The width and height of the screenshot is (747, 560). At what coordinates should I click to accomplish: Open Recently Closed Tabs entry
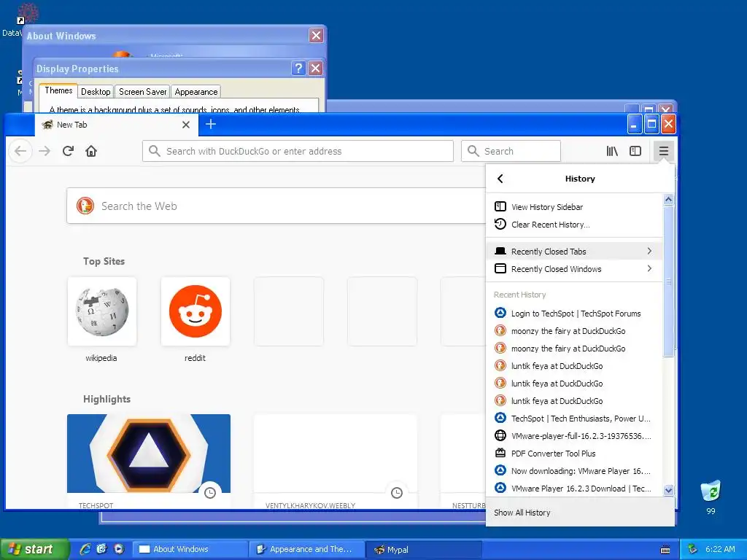pos(575,252)
